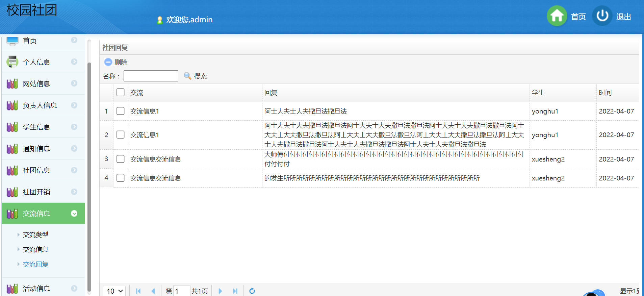Viewport: 644px width, 296px height.
Task: Click the printer icon beside 个人信息
Action: click(12, 62)
